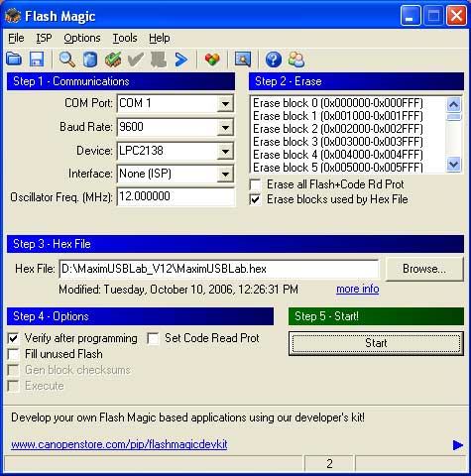Click the Flash Magic title bar app icon
Screen dimensions: 471x476
click(13, 16)
